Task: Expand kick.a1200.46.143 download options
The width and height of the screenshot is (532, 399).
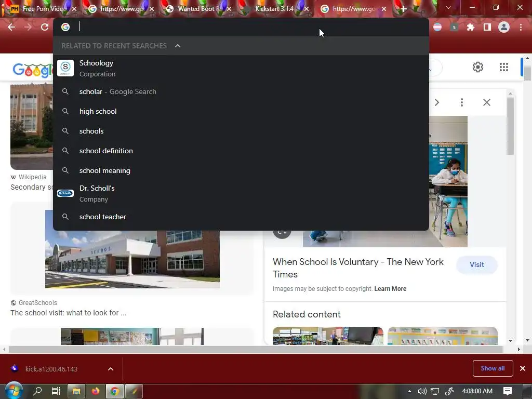Action: (x=111, y=369)
